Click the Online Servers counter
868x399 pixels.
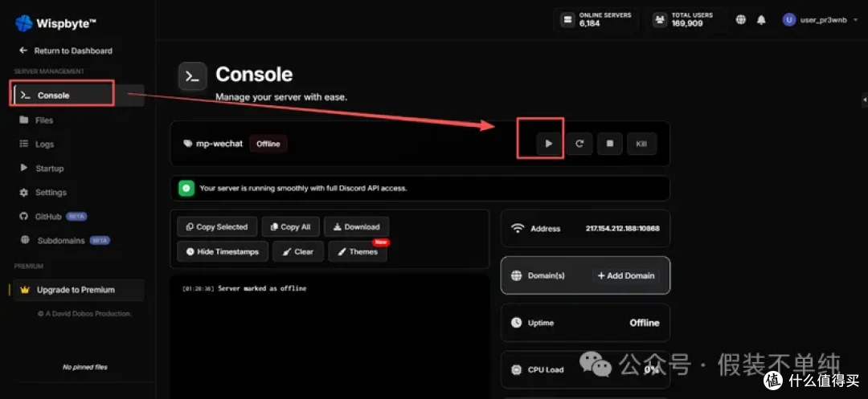596,19
